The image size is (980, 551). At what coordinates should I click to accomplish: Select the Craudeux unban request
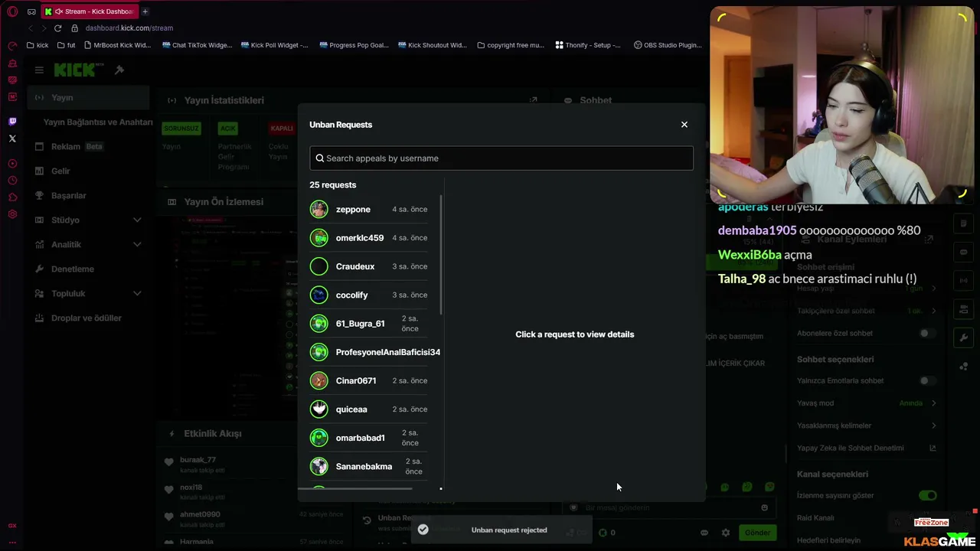(369, 266)
